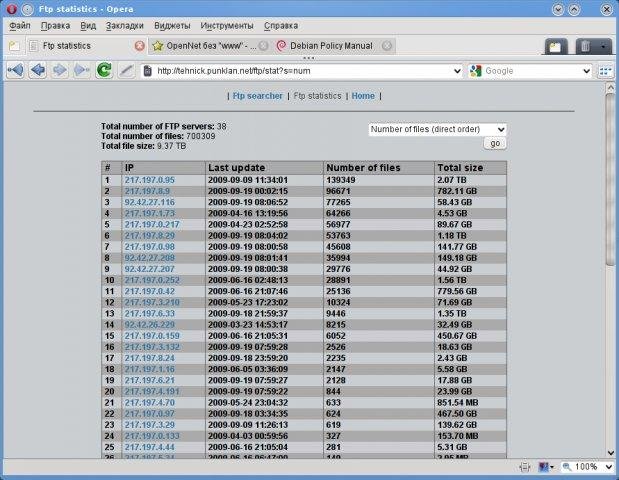Click the show images status bar icon
619x480 pixels.
(544, 467)
